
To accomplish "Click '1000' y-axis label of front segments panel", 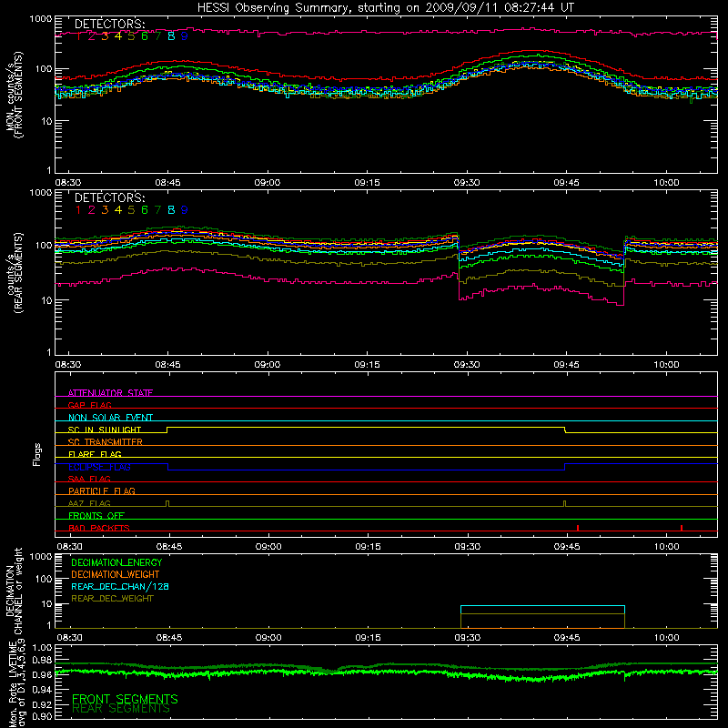I will pyautogui.click(x=41, y=19).
